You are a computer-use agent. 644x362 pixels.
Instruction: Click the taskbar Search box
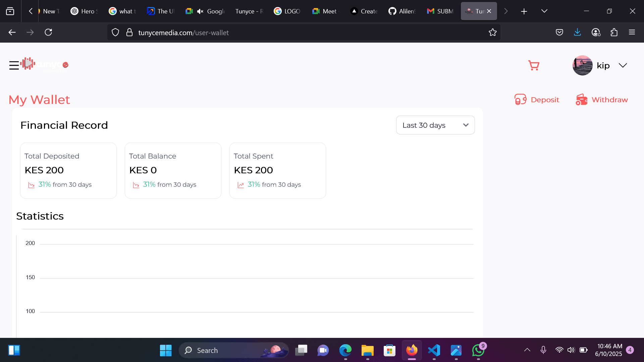[x=234, y=350]
